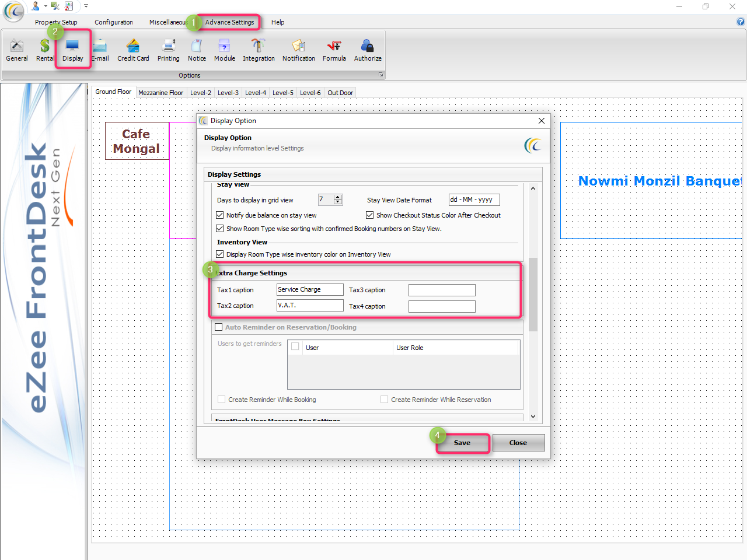The height and width of the screenshot is (560, 747).
Task: Click the Stay View Date Format field
Action: pos(474,199)
